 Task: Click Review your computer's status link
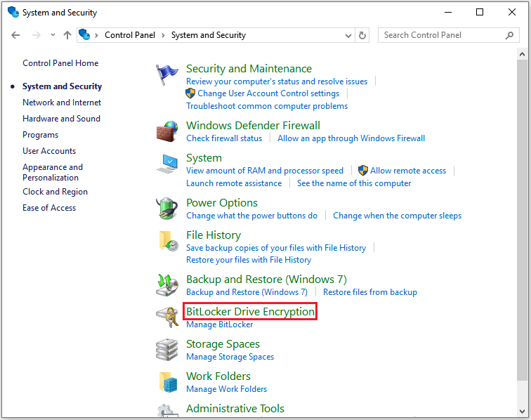277,81
